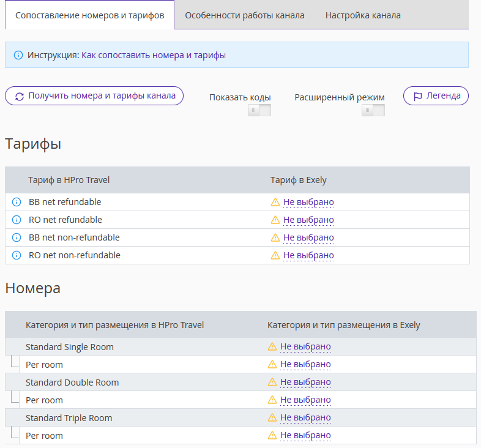Click Категория и тип размещения в Exely header

[344, 325]
